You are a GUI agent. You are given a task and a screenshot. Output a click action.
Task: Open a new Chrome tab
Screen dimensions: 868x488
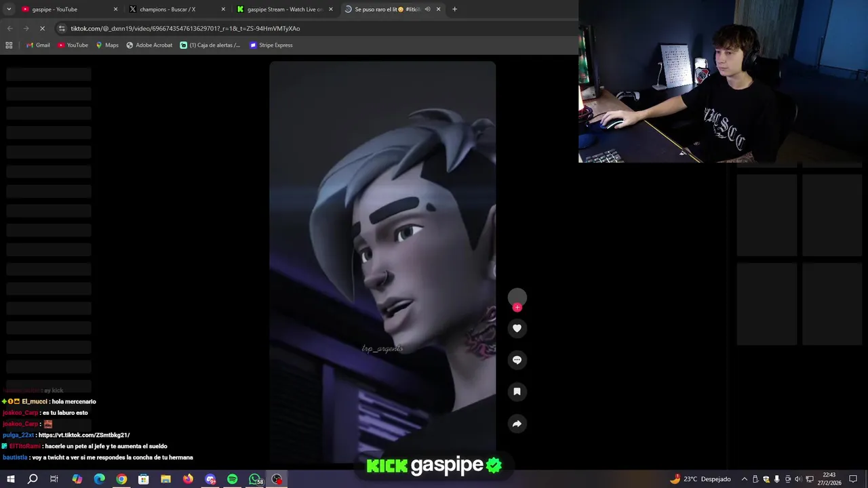(x=454, y=9)
